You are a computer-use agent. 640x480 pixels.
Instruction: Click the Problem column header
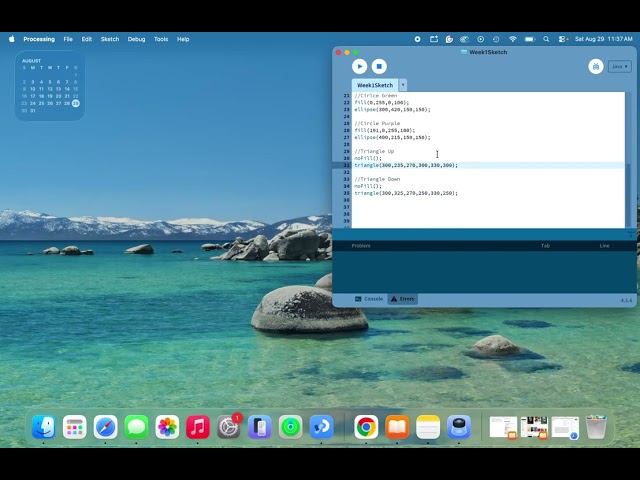[x=361, y=246]
